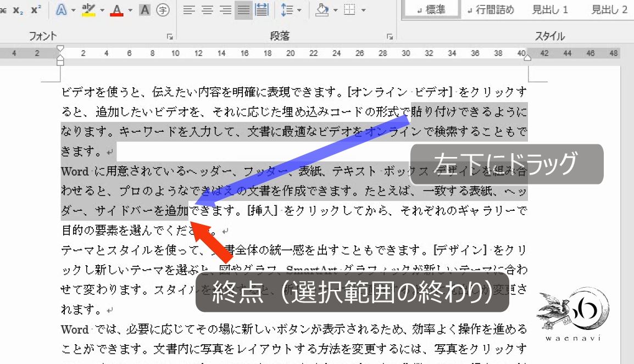
Task: Apply enclosed character formatting
Action: tap(163, 10)
